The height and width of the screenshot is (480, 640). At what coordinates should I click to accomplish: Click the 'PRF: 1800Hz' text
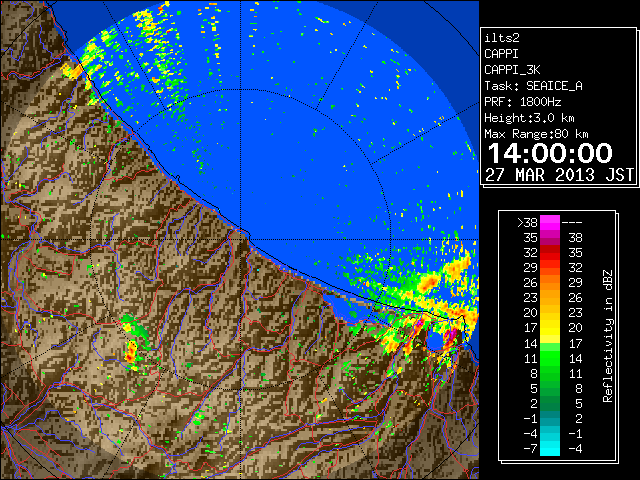[x=522, y=102]
